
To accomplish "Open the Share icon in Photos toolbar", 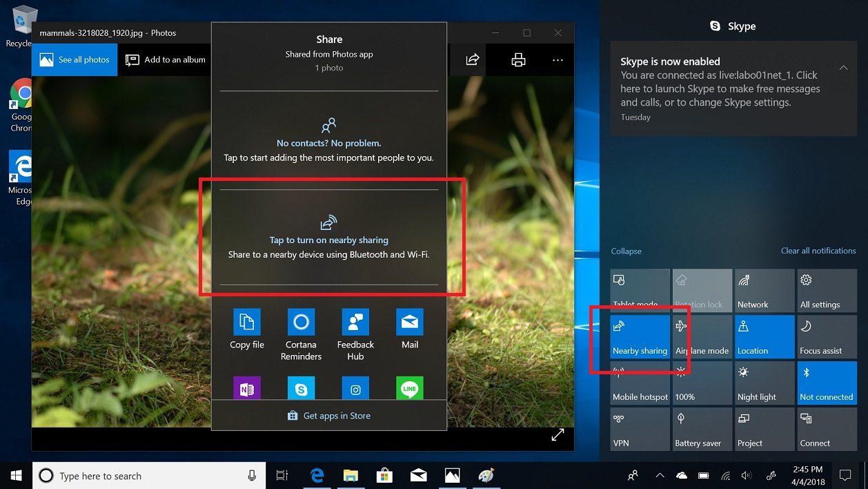I will point(473,60).
